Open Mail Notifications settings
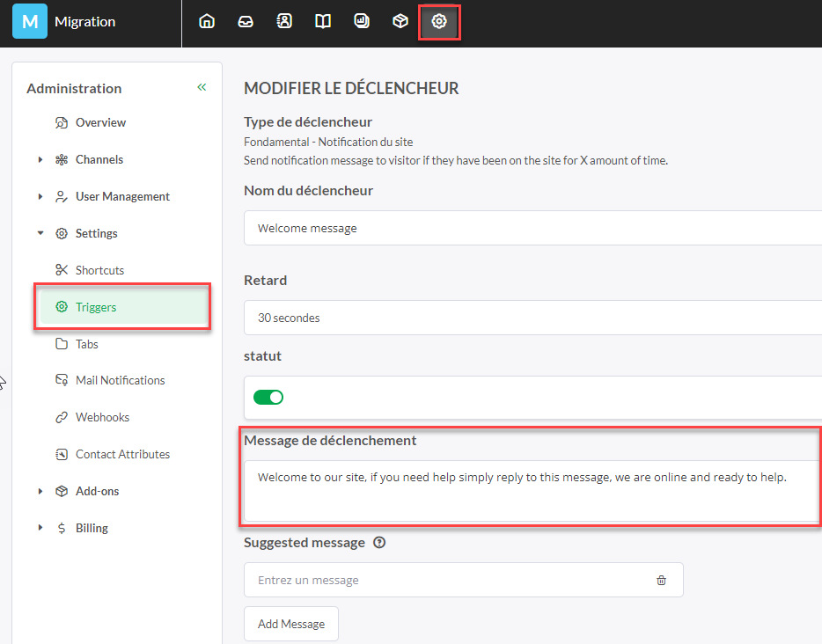Viewport: 822px width, 644px height. tap(120, 380)
